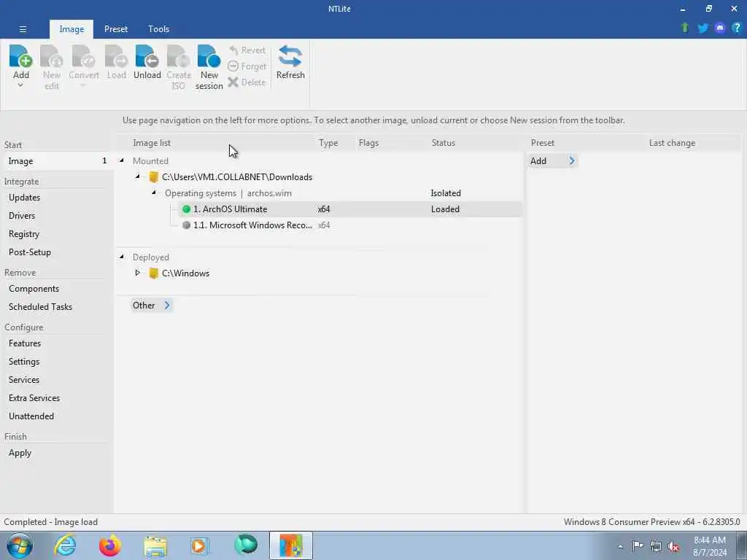Open the Drivers page in sidebar
Image resolution: width=747 pixels, height=560 pixels.
22,216
